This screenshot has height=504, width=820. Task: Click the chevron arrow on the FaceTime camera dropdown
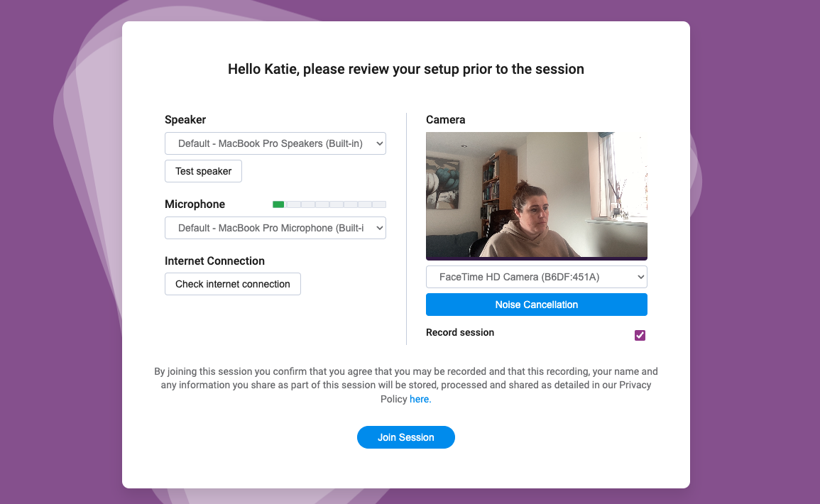tap(640, 277)
